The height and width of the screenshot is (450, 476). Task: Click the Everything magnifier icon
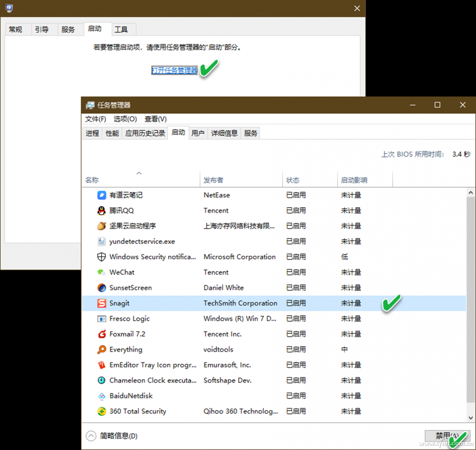point(102,349)
